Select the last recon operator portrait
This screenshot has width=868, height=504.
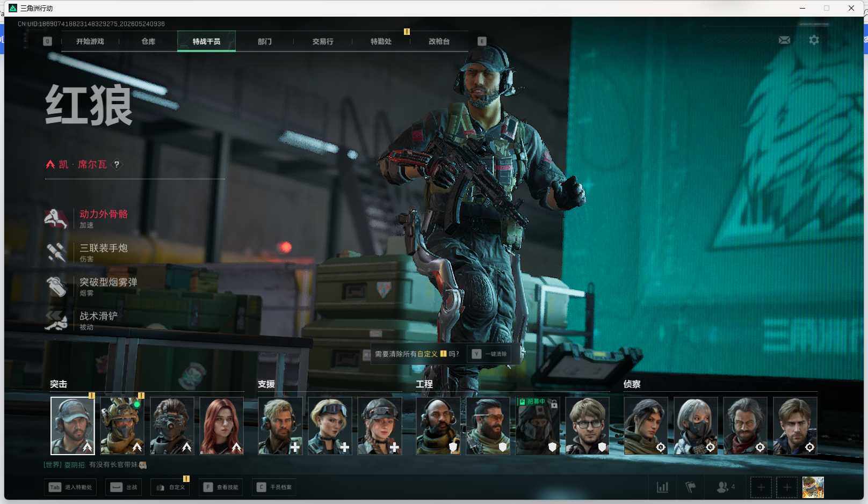pyautogui.click(x=795, y=426)
